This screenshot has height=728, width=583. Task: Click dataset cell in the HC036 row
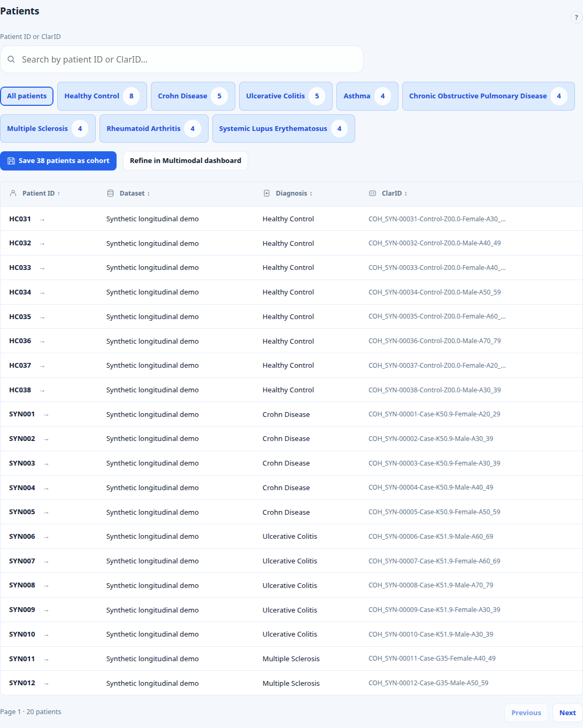tap(152, 341)
